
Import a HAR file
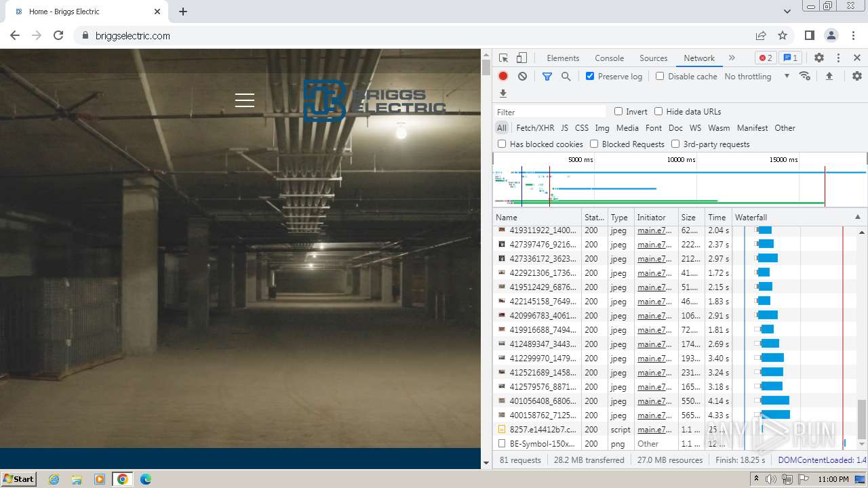click(829, 76)
